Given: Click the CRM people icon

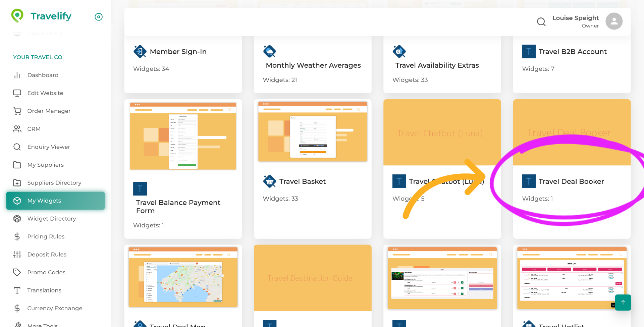Looking at the screenshot, I should coord(17,129).
